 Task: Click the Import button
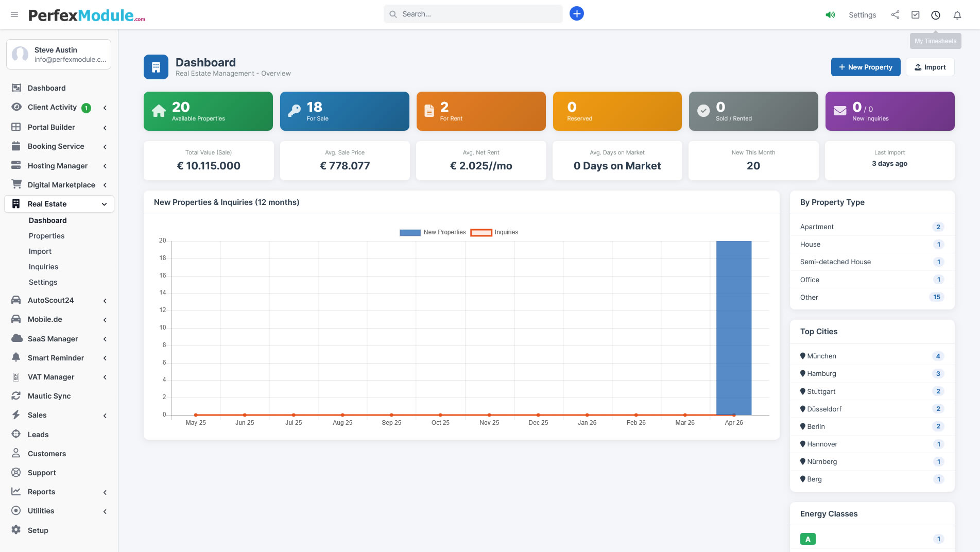click(930, 67)
